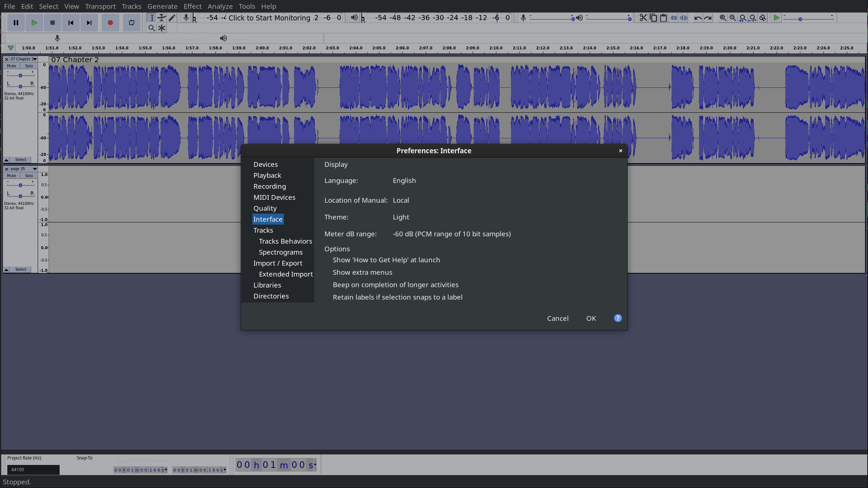
Task: Enable 'Show extra menus' option
Action: 362,272
